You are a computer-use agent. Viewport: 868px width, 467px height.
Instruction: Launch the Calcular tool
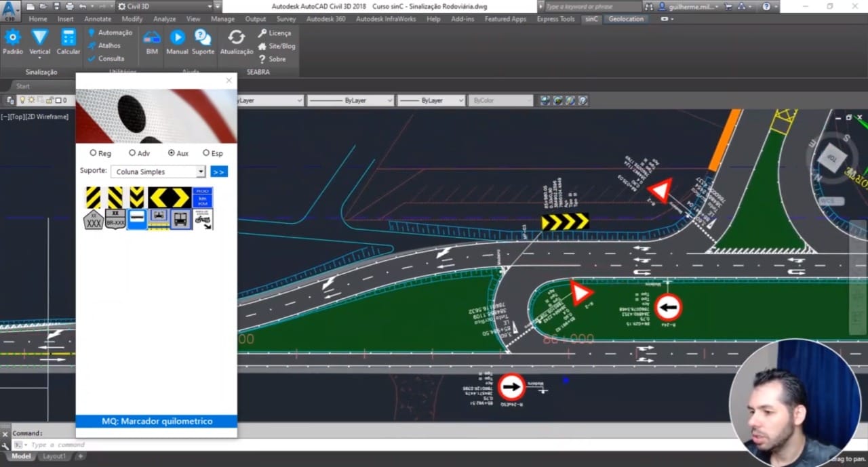(x=68, y=42)
